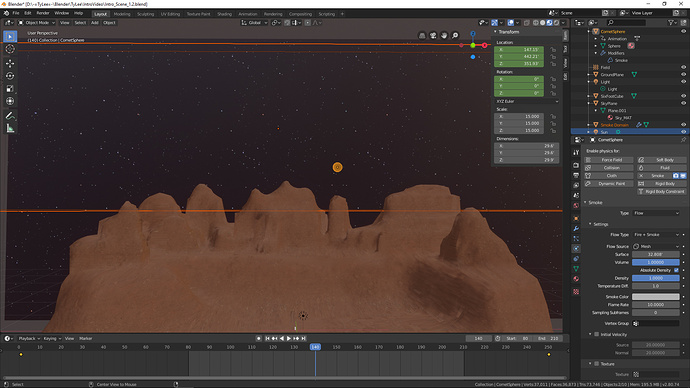Open the Render menu
The height and width of the screenshot is (388, 690).
[x=43, y=13]
